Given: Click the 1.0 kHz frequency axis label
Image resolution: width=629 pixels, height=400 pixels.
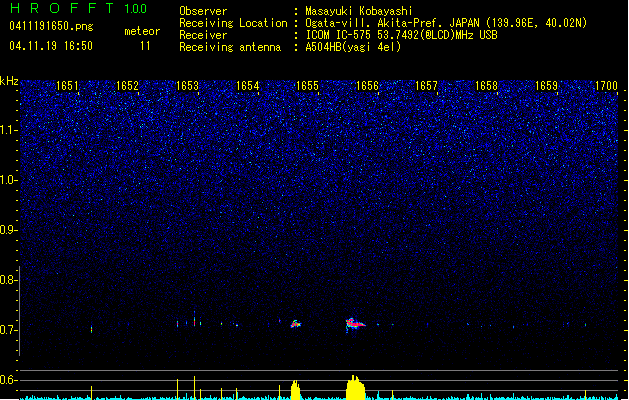Looking at the screenshot, I should [x=8, y=180].
